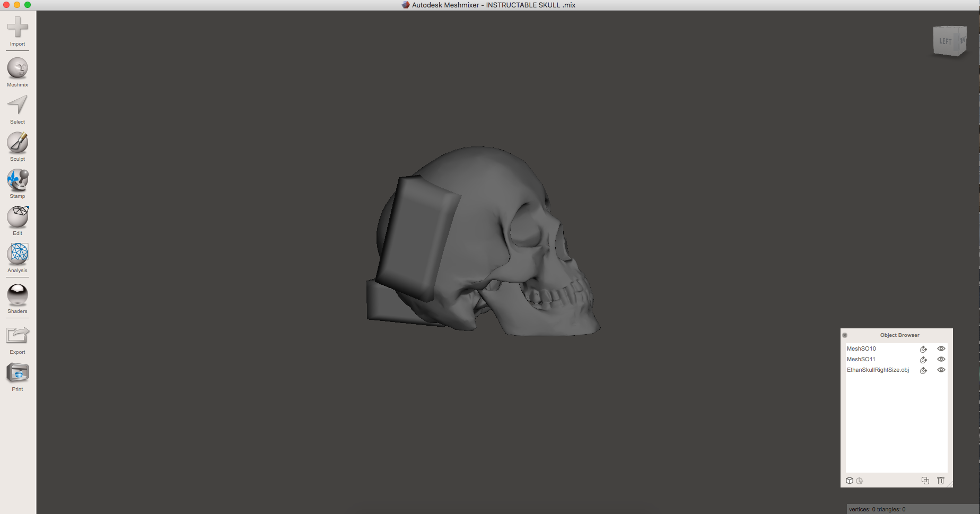Hide the EthanSkullRightSize.obj object

click(941, 370)
